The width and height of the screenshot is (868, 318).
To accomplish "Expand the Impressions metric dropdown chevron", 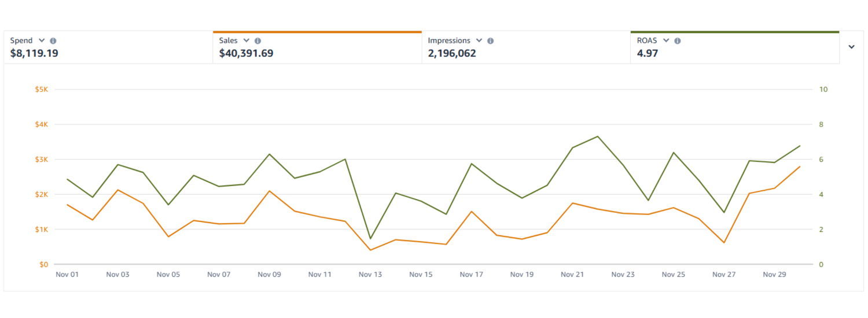I will point(479,40).
